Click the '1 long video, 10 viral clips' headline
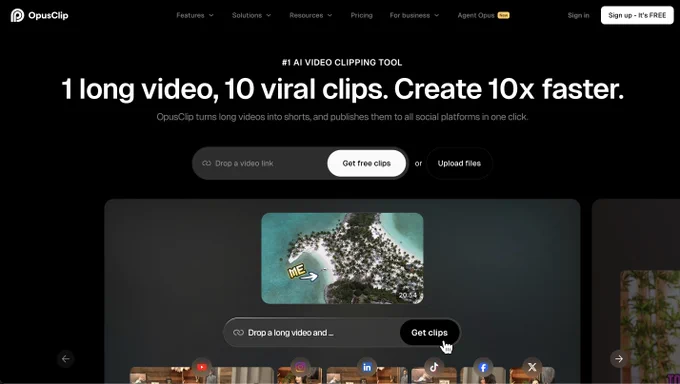The width and height of the screenshot is (680, 384). tap(342, 89)
